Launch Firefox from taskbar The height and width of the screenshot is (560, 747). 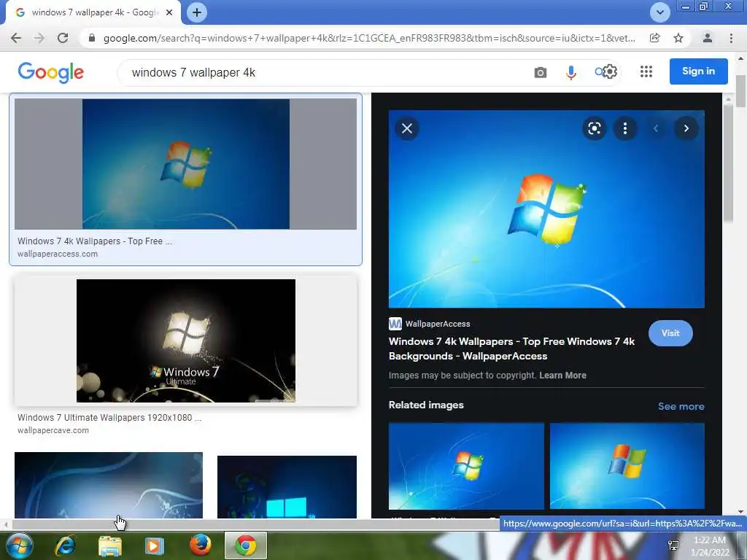[200, 545]
